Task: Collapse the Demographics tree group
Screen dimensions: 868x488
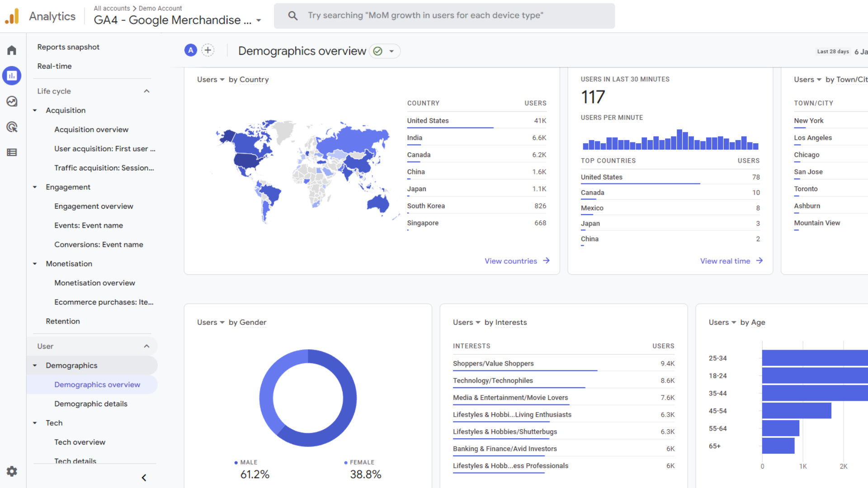Action: [35, 365]
